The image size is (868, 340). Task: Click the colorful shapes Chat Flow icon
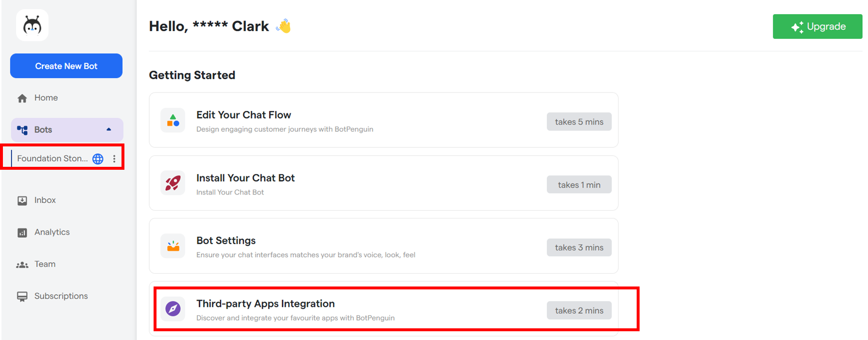coord(173,120)
